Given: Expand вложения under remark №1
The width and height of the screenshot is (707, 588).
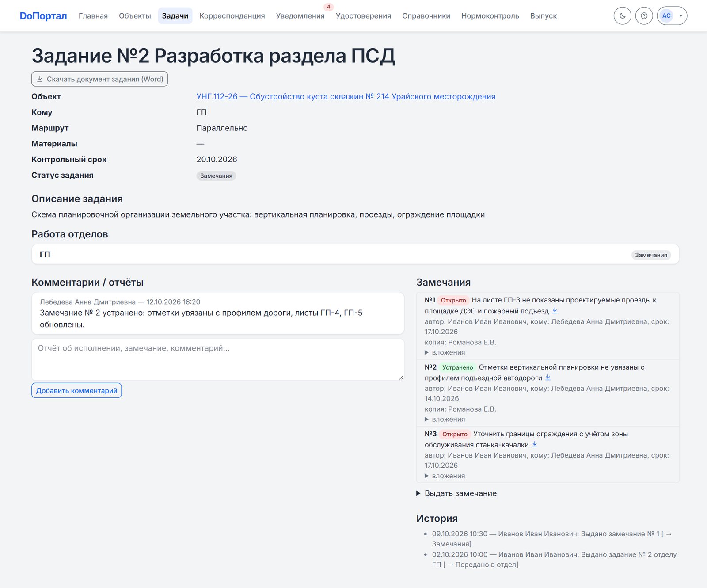Looking at the screenshot, I should coord(445,352).
